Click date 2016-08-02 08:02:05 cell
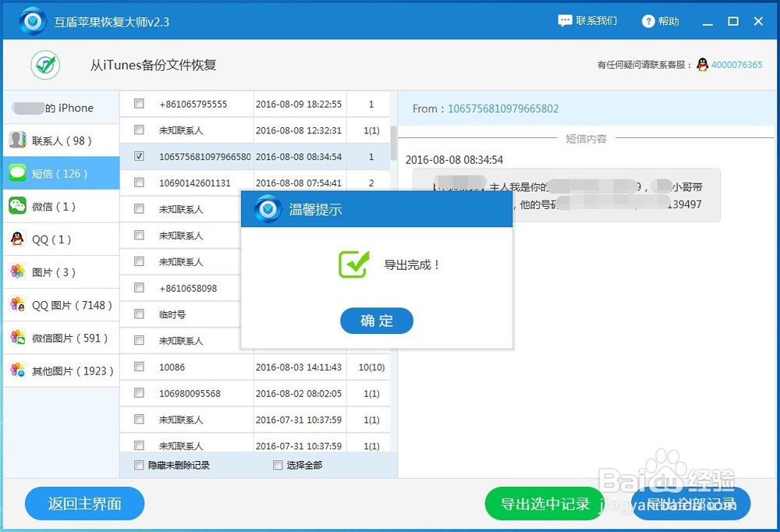The image size is (780, 532). point(299,394)
